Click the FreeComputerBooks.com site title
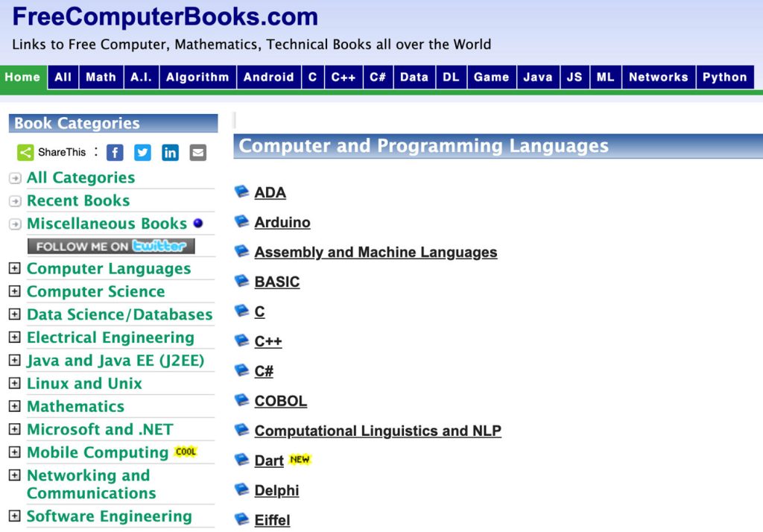 coord(165,16)
